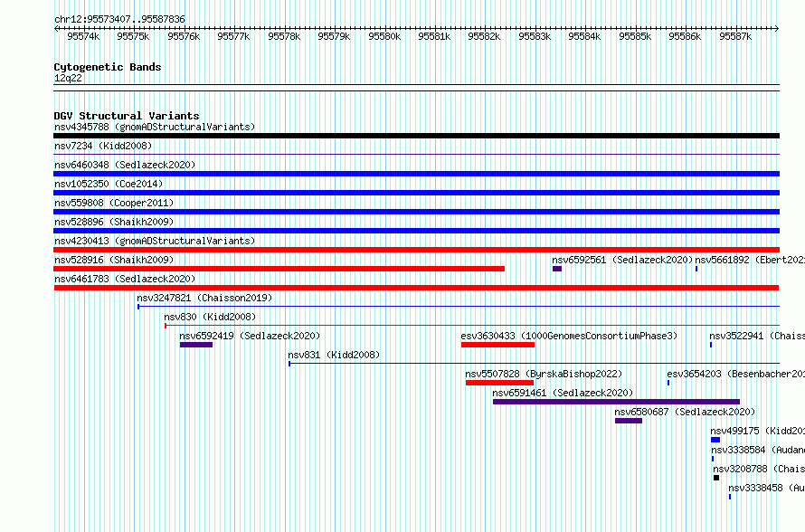Click the esv3630433 (1000GenomesConsortiumPhase3) label
The width and height of the screenshot is (805, 532).
point(569,336)
